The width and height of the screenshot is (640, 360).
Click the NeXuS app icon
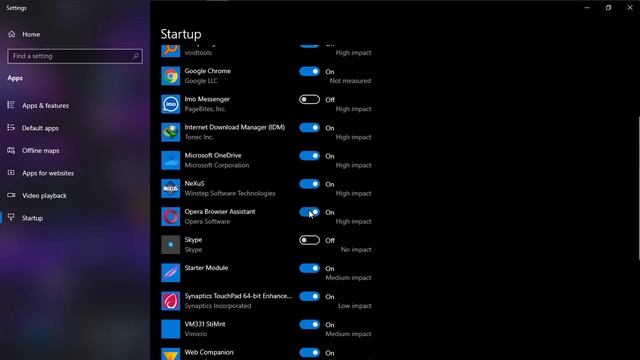(170, 189)
